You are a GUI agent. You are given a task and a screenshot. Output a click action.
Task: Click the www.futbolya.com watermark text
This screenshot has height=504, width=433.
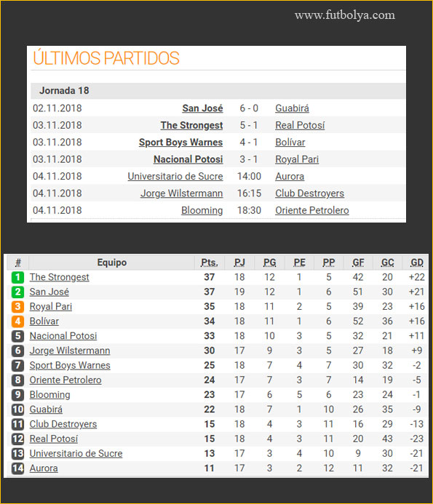345,15
